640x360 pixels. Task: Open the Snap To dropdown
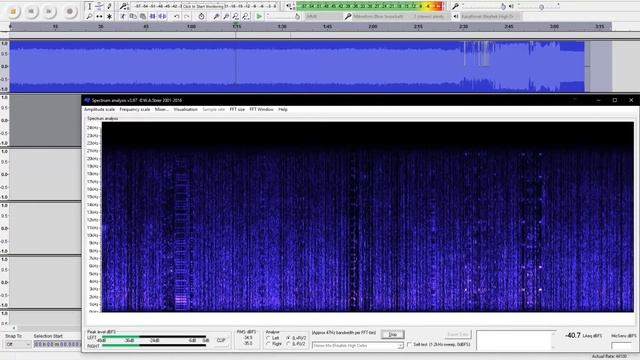coord(18,344)
